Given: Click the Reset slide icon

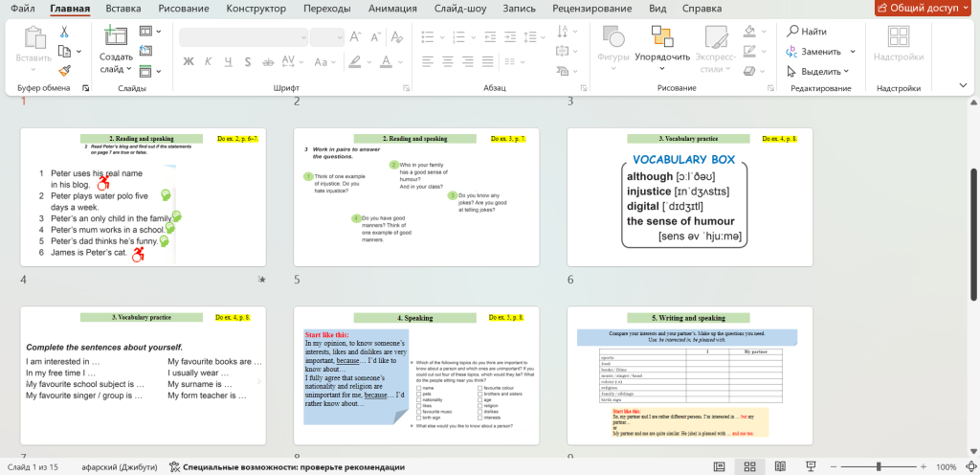Looking at the screenshot, I should click(145, 51).
